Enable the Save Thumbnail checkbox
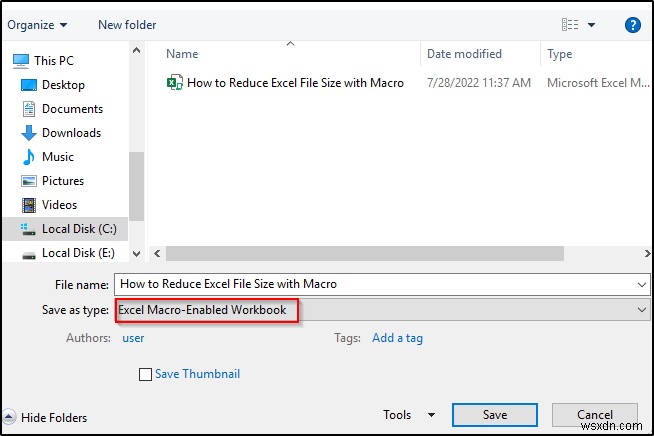 (145, 374)
